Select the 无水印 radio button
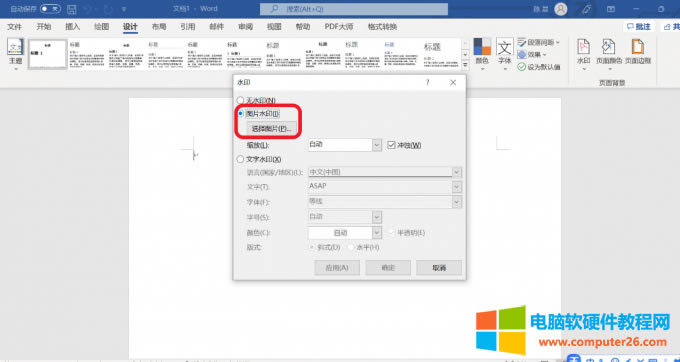680x362 pixels. 240,100
